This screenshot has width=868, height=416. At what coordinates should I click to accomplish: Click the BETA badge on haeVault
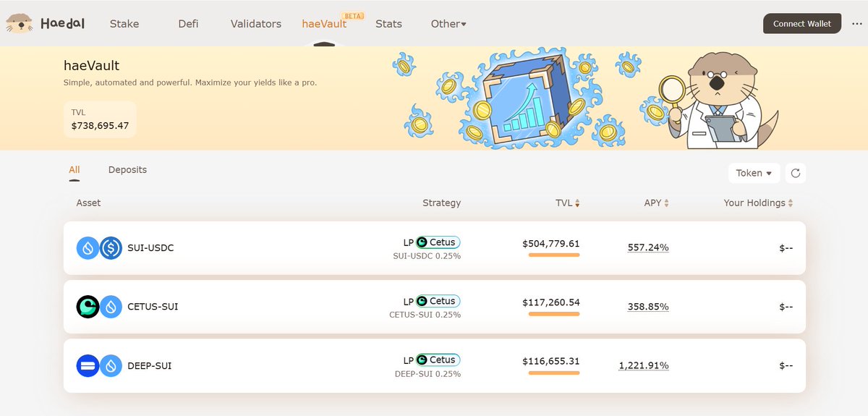pos(353,15)
